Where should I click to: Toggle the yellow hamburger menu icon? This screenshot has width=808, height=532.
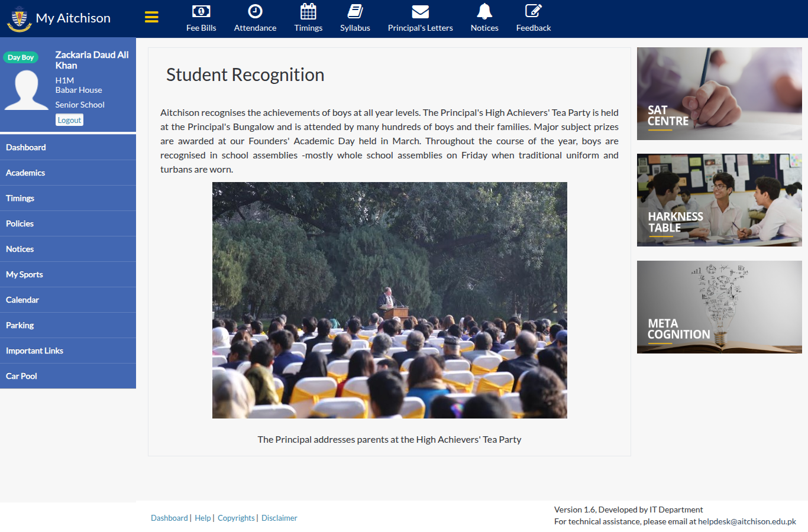click(151, 17)
